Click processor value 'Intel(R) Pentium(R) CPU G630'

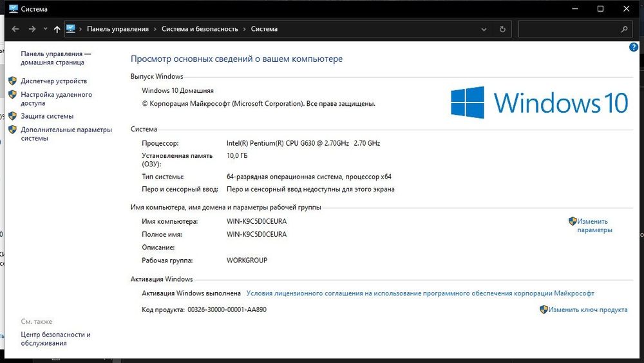pos(303,143)
